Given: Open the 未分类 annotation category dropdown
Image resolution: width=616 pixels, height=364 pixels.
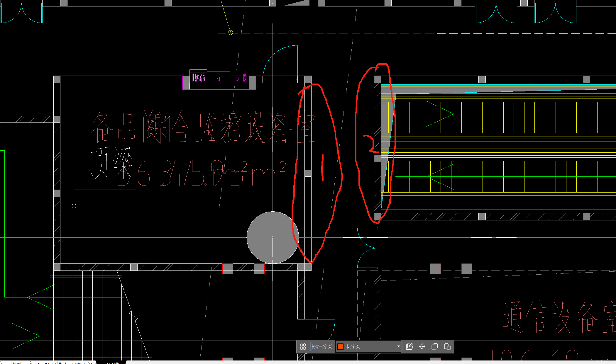Looking at the screenshot, I should click(x=368, y=346).
